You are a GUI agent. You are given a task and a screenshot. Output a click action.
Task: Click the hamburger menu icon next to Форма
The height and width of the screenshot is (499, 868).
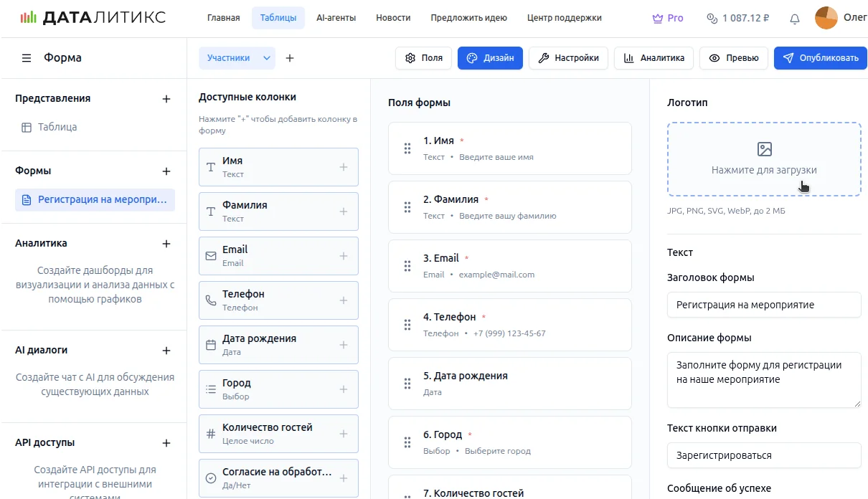tap(27, 58)
